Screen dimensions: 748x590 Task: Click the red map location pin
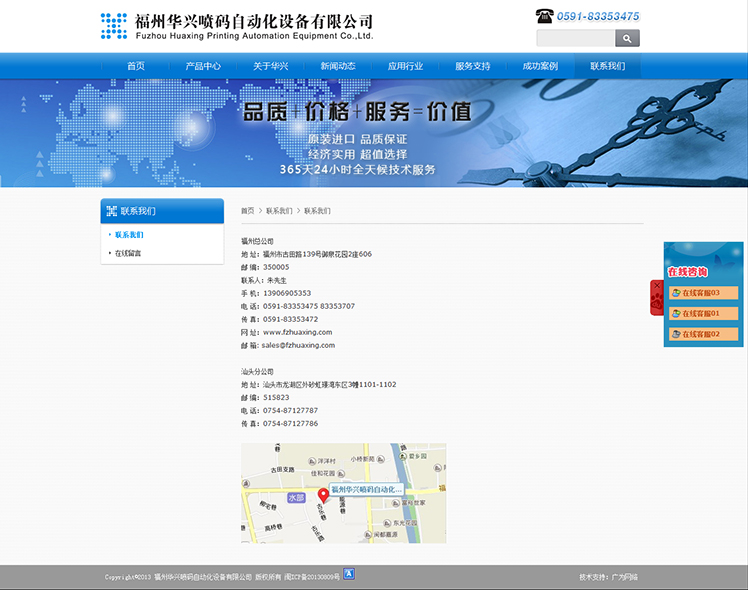coord(323,495)
